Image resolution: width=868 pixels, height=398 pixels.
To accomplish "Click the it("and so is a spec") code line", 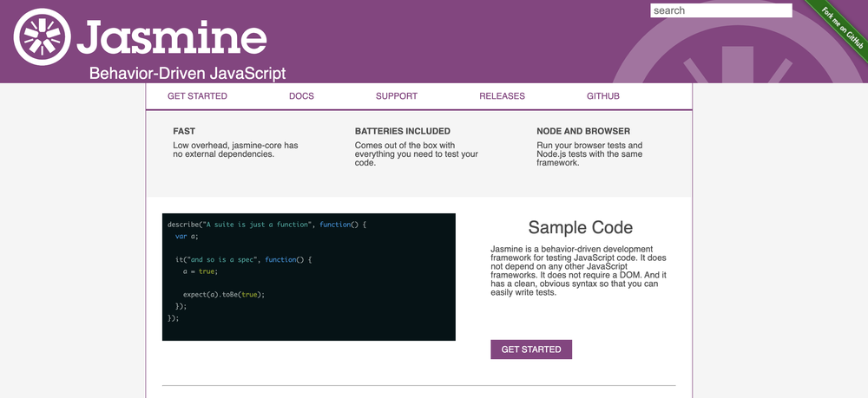I will [244, 260].
